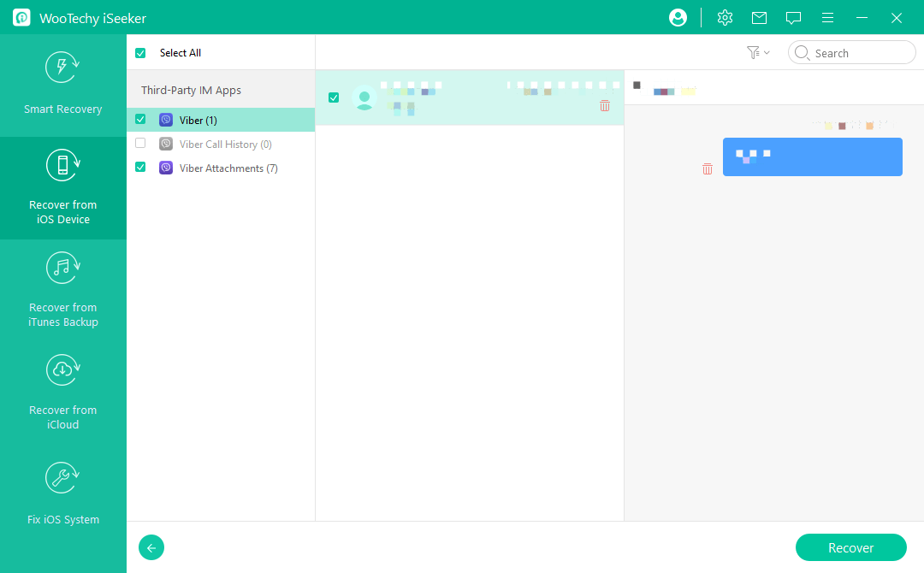Click the Recover button
The image size is (924, 573).
[850, 547]
